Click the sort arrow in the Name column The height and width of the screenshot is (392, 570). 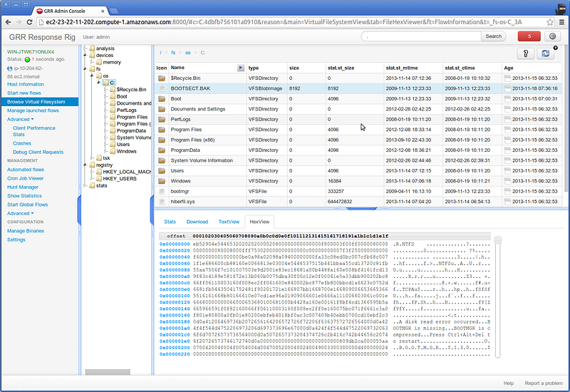point(241,68)
